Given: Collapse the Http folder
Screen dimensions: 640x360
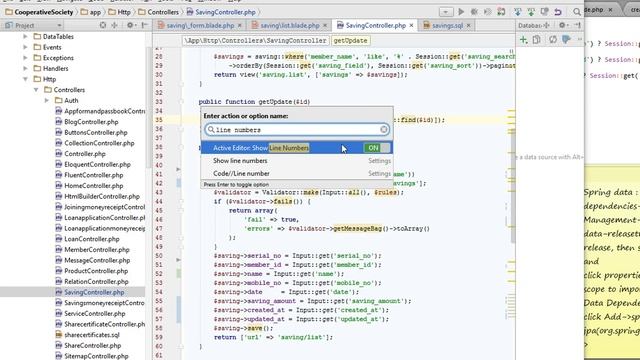Looking at the screenshot, I should click(25, 79).
